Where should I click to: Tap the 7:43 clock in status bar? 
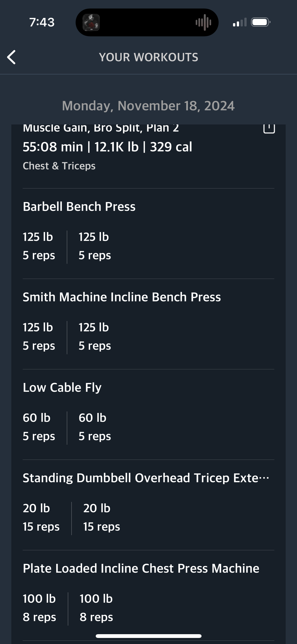42,22
